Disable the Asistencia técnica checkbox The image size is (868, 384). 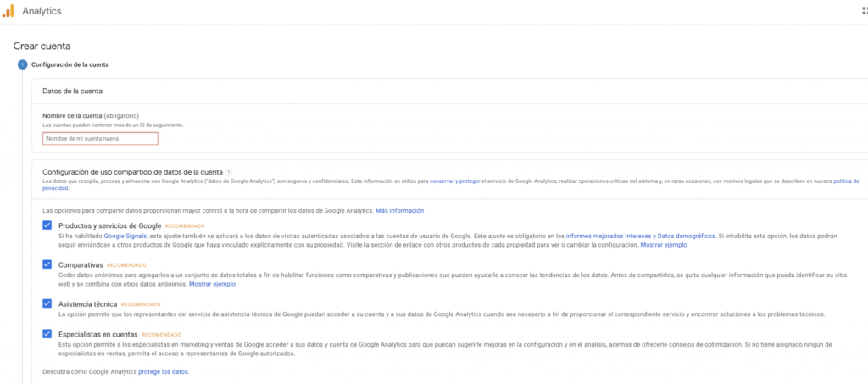pyautogui.click(x=47, y=303)
